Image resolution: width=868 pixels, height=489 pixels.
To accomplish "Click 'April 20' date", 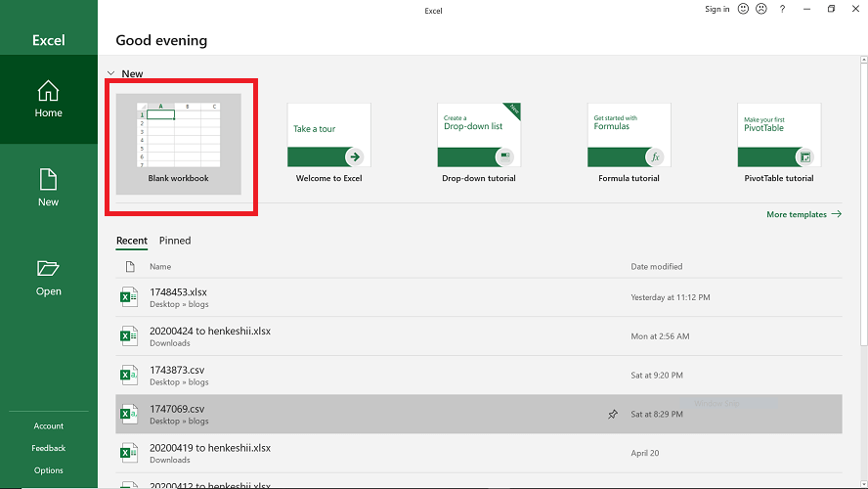I will coord(645,453).
